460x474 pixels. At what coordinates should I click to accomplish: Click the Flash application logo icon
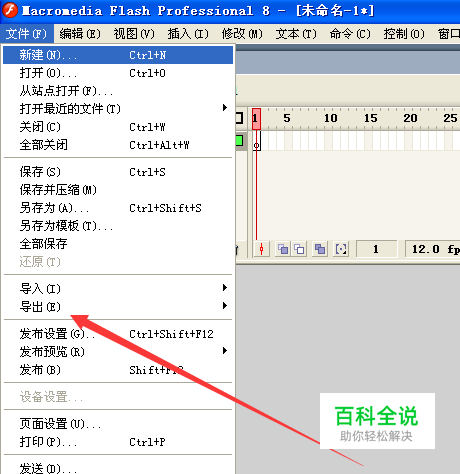[x=10, y=10]
